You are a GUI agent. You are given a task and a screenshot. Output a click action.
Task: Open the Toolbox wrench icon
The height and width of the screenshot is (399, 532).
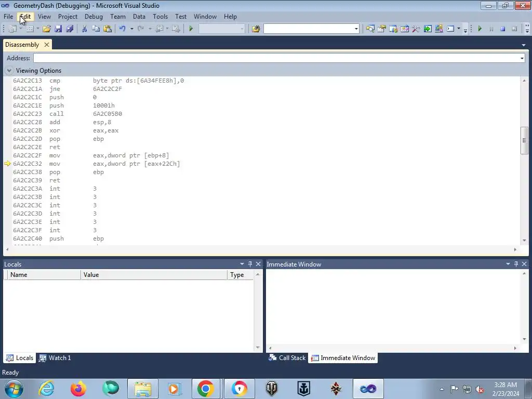click(416, 29)
